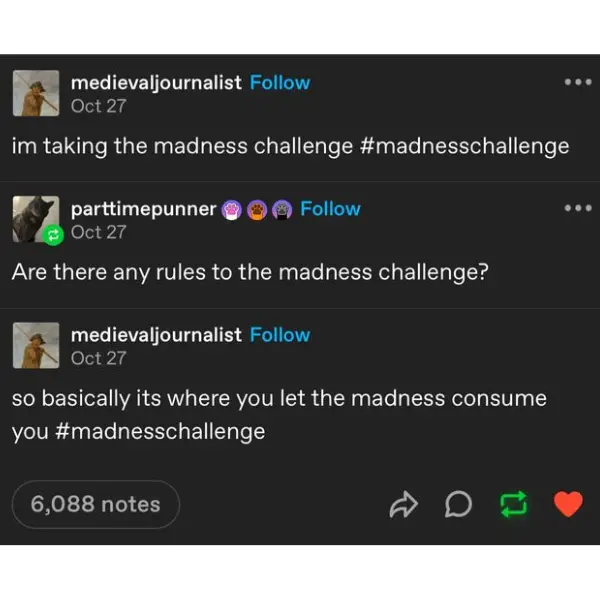Follow parttimepunner
Image resolution: width=600 pixels, height=600 pixels.
[330, 209]
